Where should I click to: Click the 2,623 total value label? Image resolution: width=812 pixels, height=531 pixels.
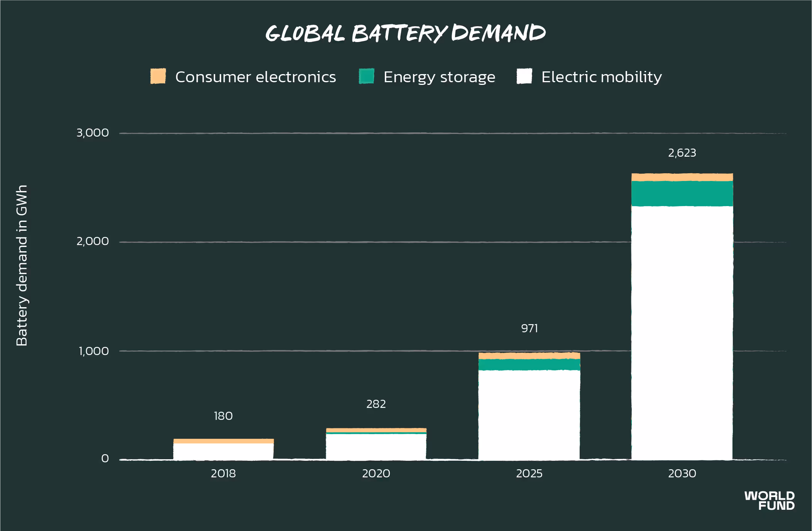point(682,153)
